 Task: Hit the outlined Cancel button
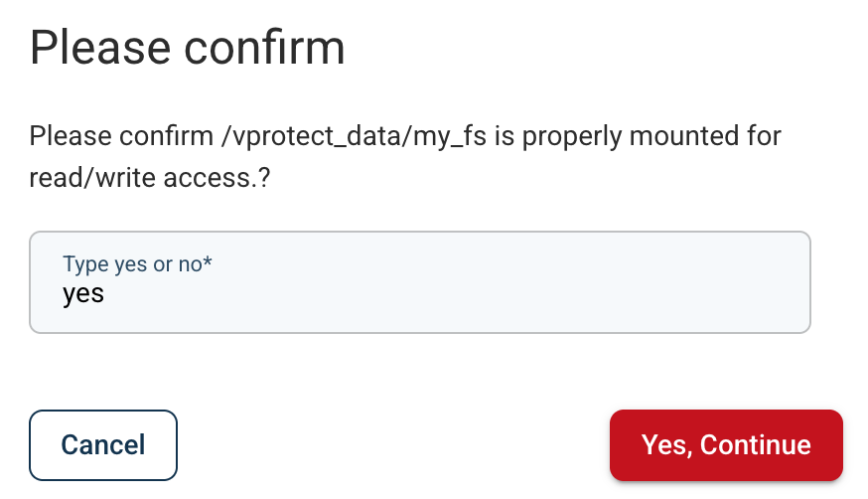point(103,444)
